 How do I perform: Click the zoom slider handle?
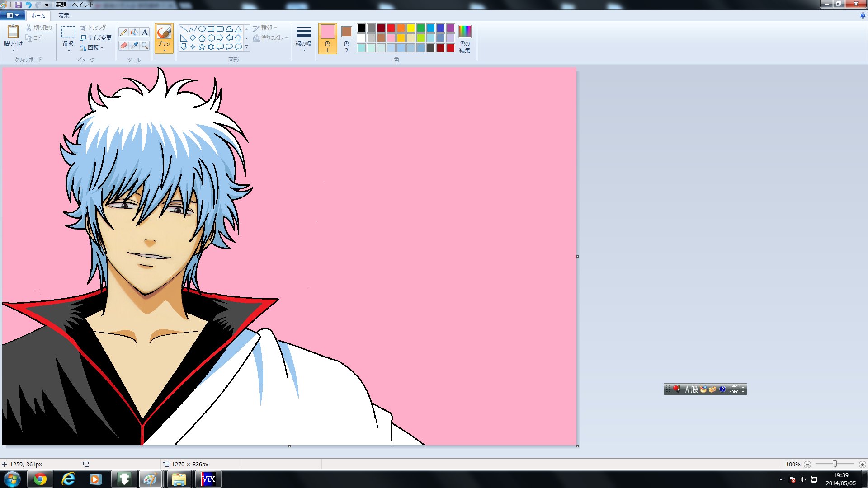pos(835,464)
